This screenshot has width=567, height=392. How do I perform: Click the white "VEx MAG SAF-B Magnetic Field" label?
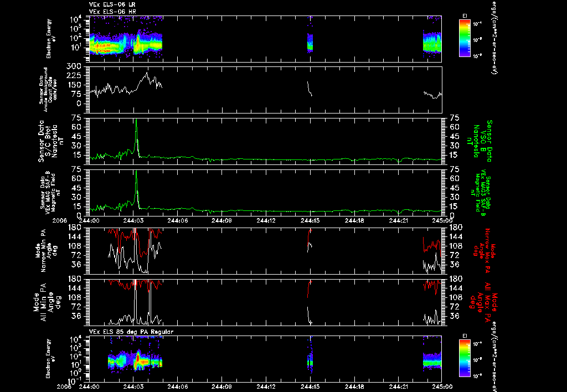pyautogui.click(x=50, y=193)
